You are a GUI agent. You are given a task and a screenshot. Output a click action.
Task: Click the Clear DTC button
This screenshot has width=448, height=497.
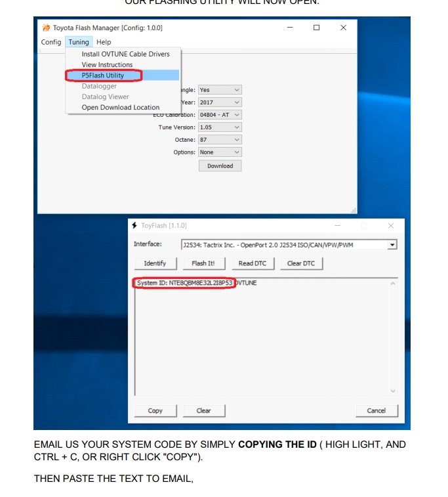coord(301,263)
